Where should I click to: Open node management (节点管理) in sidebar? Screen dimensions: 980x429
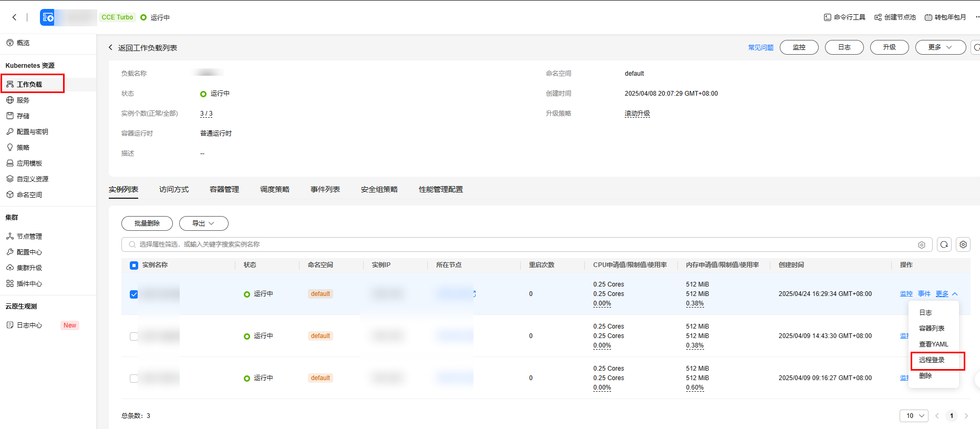point(29,237)
